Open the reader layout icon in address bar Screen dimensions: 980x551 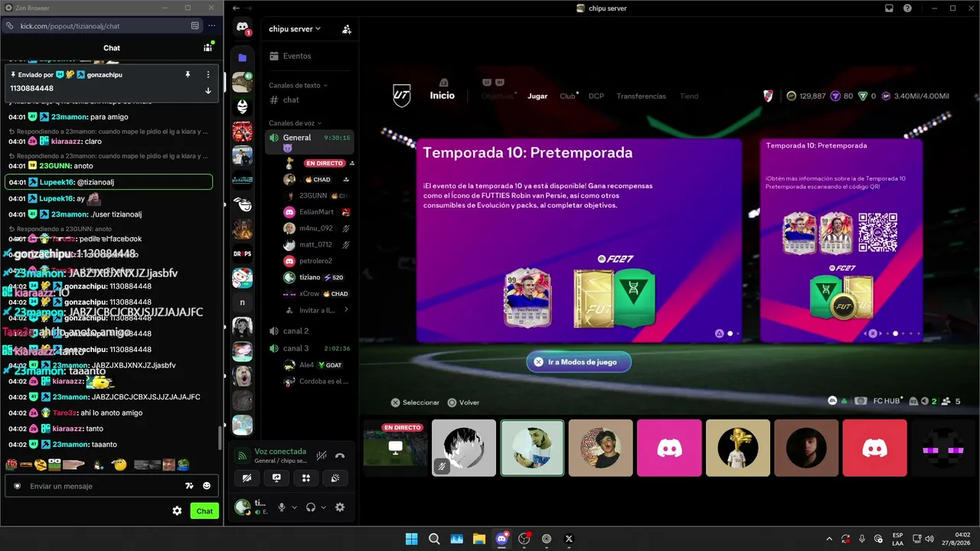(x=195, y=26)
